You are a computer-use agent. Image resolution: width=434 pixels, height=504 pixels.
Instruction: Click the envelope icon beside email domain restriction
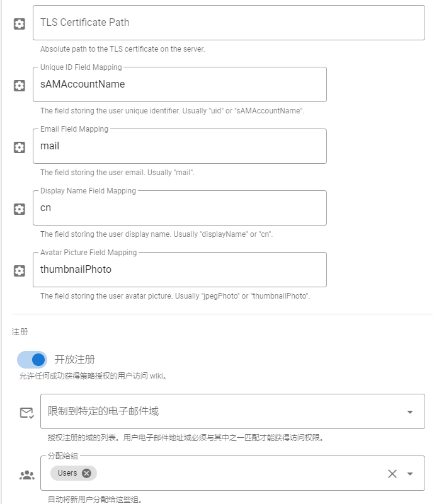click(x=26, y=413)
